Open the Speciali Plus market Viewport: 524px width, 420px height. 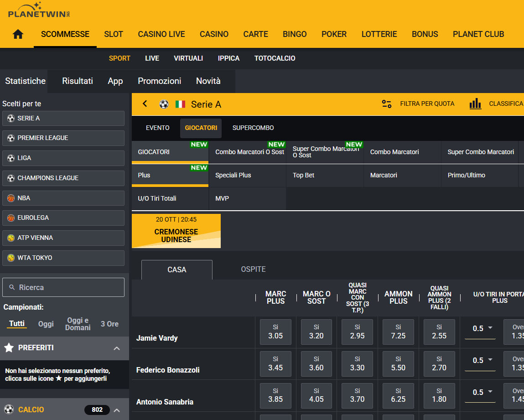point(248,176)
